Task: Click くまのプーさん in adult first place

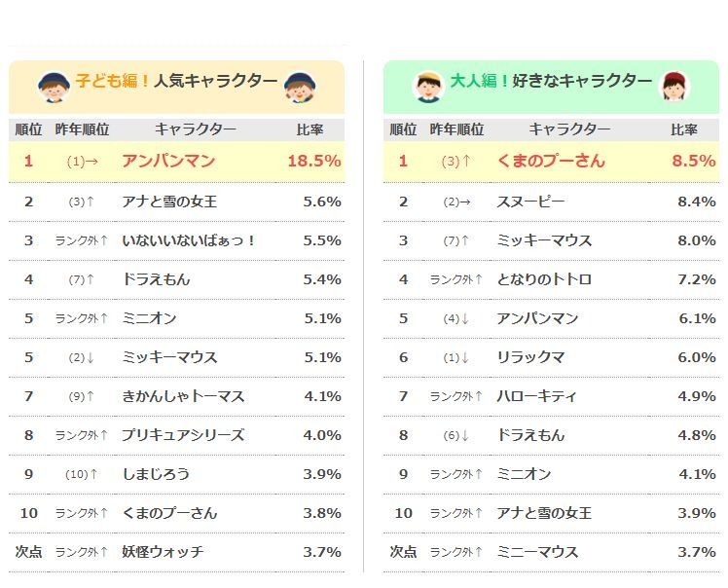Action: coord(550,162)
